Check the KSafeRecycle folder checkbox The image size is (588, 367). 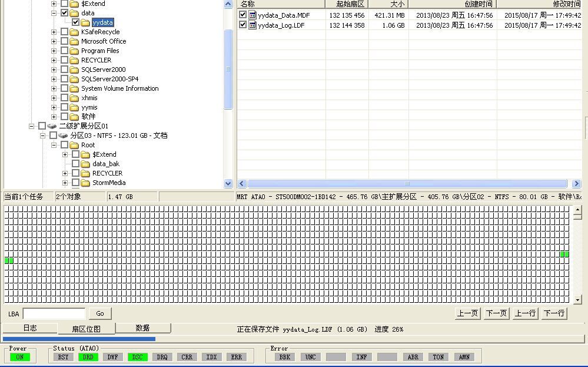click(x=65, y=32)
